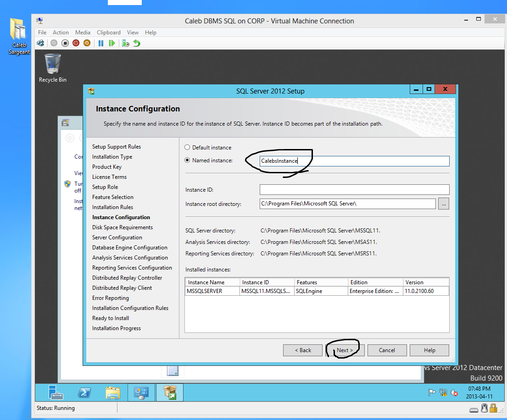The image size is (507, 420).
Task: Click the SQL Server Setup title icon
Action: point(91,91)
